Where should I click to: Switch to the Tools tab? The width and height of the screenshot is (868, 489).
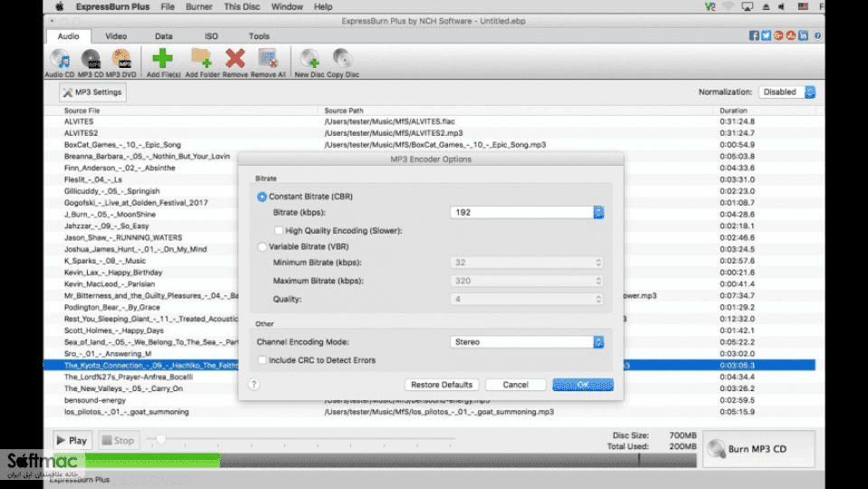click(x=259, y=36)
